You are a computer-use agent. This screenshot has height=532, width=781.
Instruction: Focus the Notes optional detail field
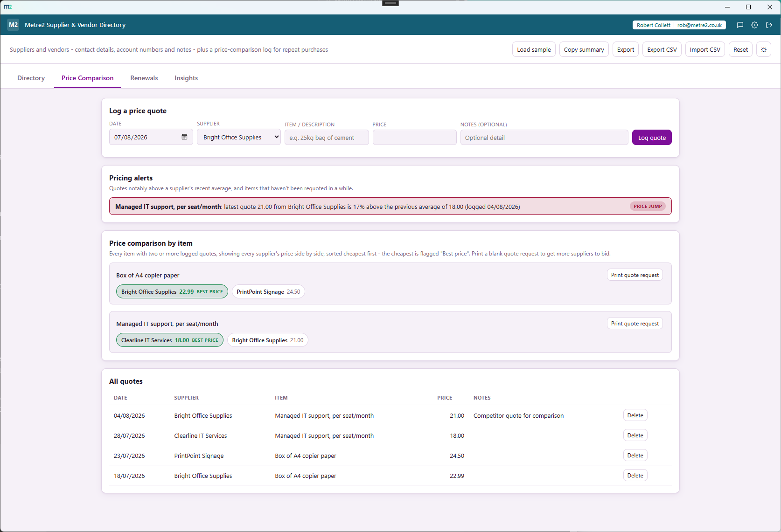coord(544,138)
